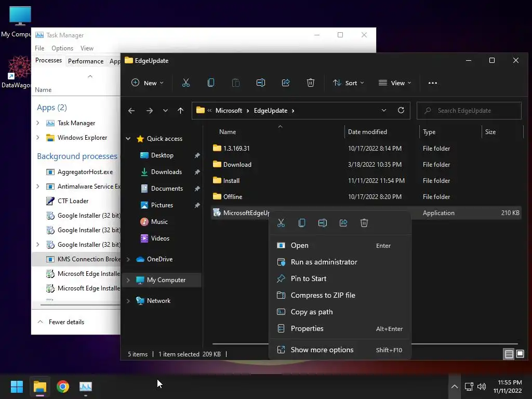
Task: Open Task Manager File menu
Action: pyautogui.click(x=39, y=48)
